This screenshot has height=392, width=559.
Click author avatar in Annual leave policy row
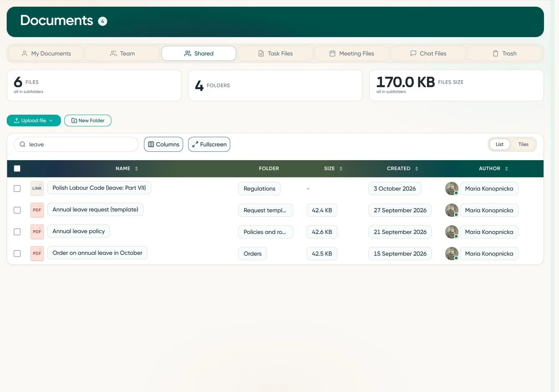tap(452, 232)
